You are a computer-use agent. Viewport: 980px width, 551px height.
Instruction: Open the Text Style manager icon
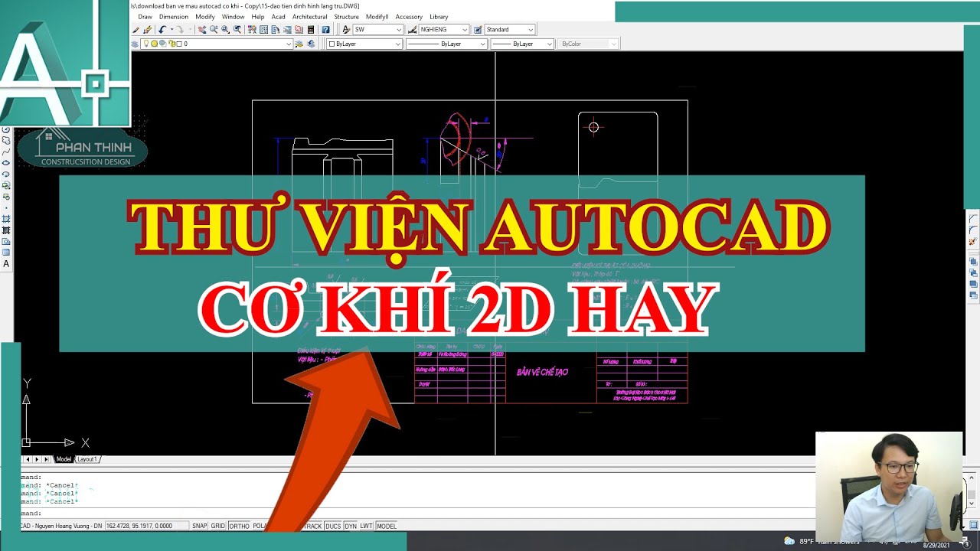click(346, 30)
